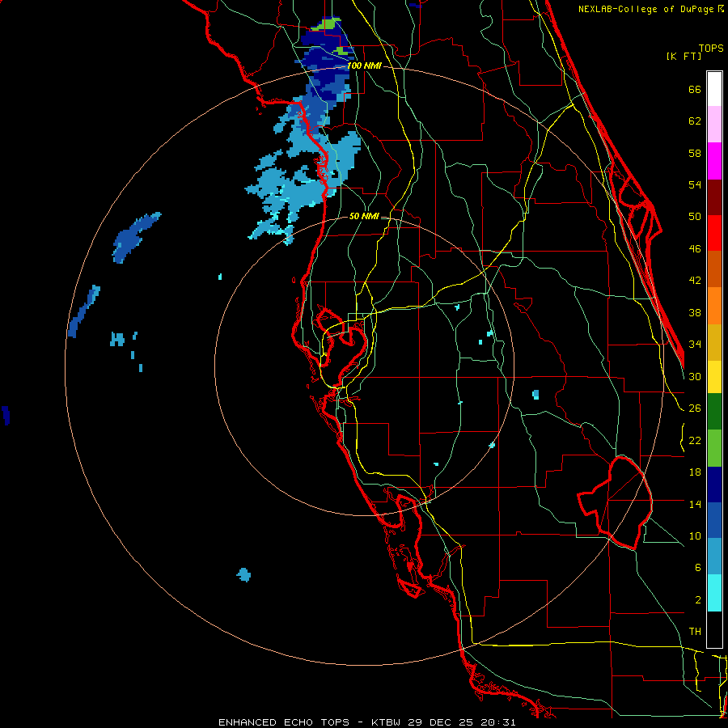Click the 'KTBW' station identifier

(387, 722)
